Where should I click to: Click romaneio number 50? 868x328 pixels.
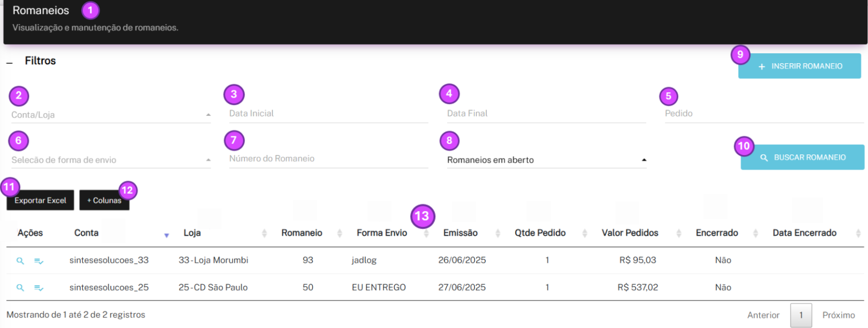pos(308,287)
